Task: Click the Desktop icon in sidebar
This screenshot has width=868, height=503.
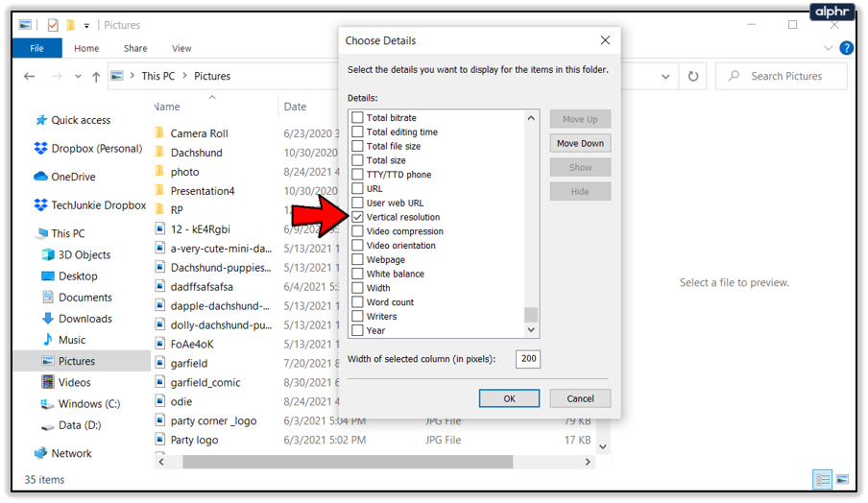Action: pos(48,275)
